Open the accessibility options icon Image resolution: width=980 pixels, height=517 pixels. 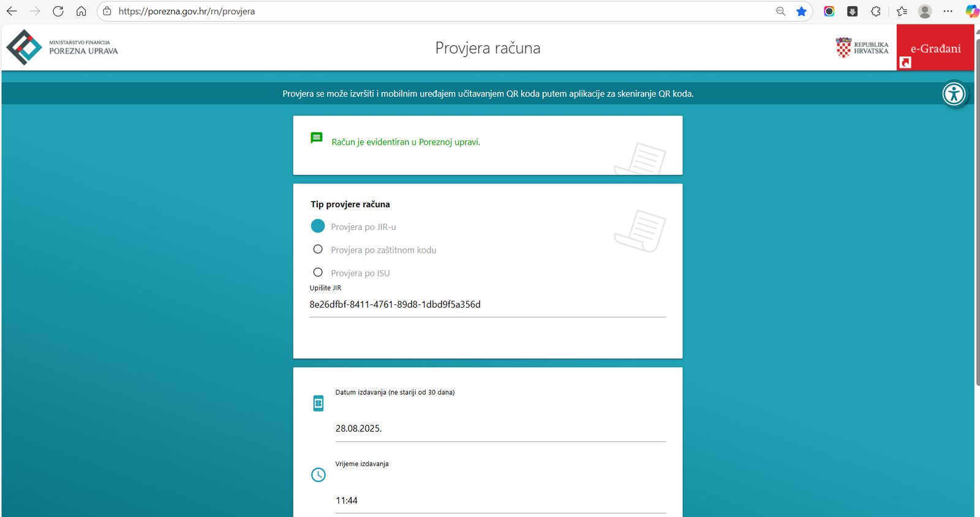[954, 94]
